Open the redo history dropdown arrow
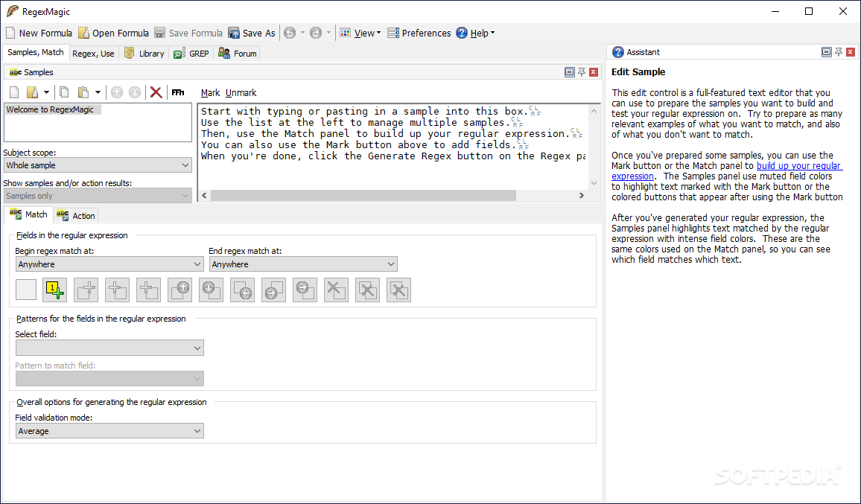 (328, 33)
